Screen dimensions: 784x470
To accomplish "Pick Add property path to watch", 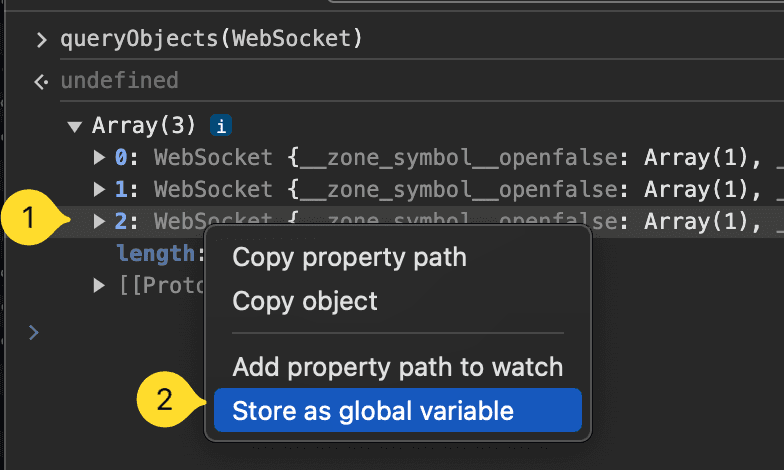I will (397, 367).
